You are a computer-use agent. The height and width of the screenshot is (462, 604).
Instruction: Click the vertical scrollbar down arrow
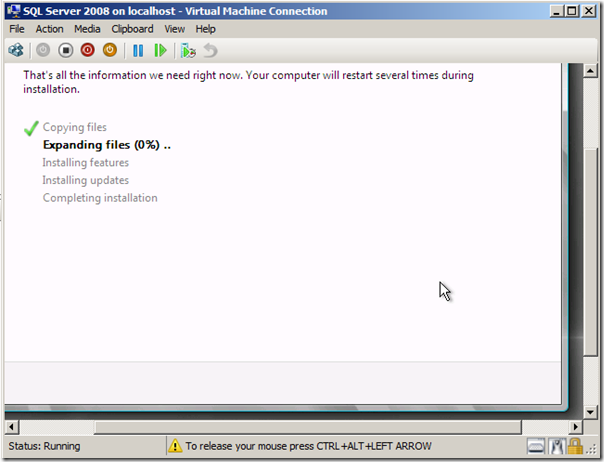tap(590, 412)
